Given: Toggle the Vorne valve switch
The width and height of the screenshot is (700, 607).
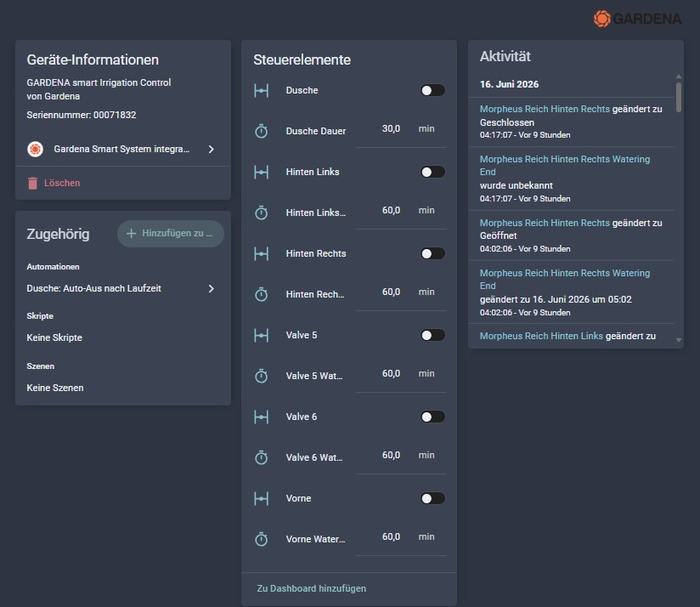Looking at the screenshot, I should point(432,498).
